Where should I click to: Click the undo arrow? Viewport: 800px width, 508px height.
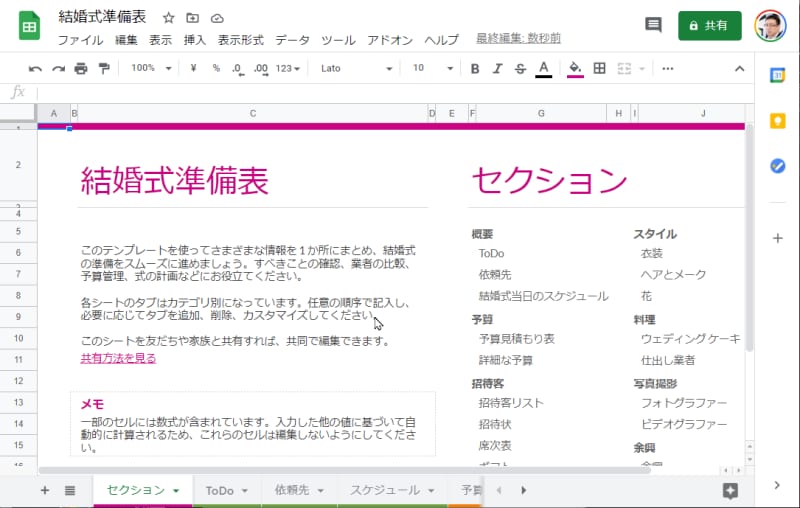tap(35, 68)
